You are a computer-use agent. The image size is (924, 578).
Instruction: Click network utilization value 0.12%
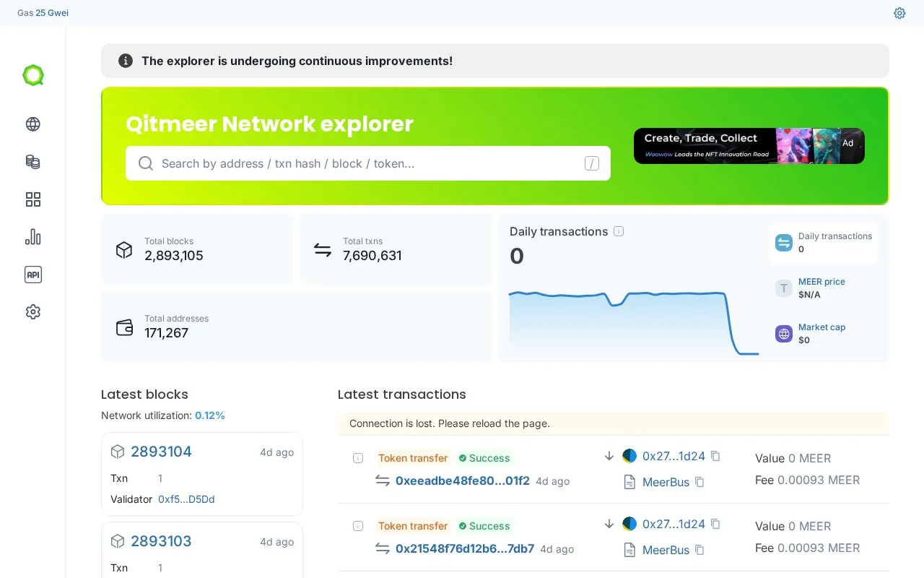(x=210, y=415)
